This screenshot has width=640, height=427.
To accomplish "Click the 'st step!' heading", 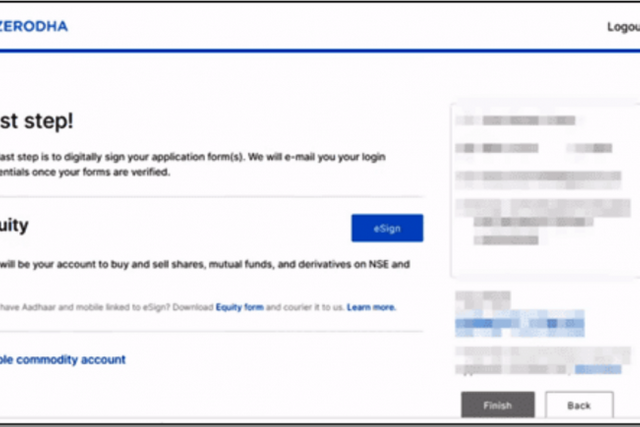I will pos(36,121).
